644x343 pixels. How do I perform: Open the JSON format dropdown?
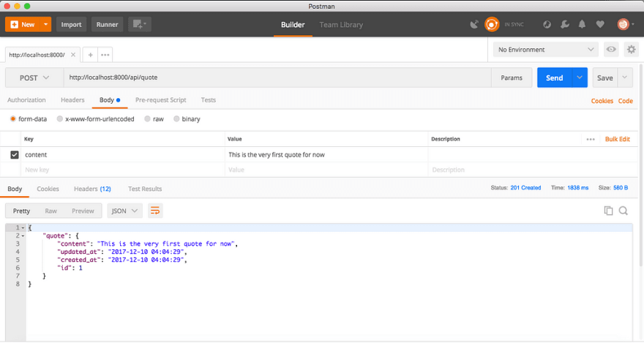coord(124,211)
